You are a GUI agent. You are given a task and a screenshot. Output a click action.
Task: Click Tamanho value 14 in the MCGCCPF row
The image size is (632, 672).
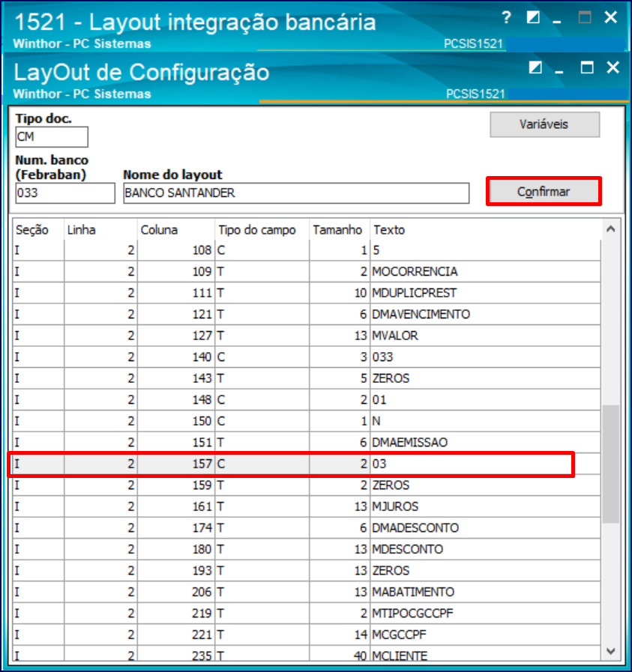[339, 635]
